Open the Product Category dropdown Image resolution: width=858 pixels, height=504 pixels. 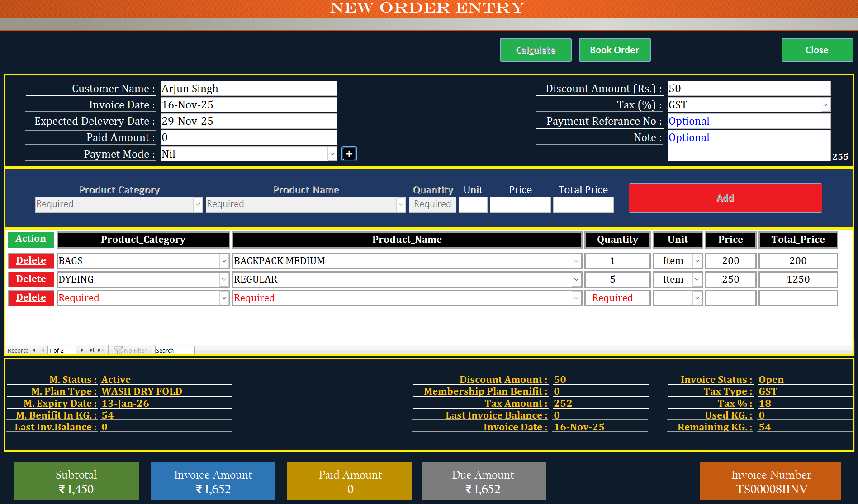pyautogui.click(x=198, y=204)
